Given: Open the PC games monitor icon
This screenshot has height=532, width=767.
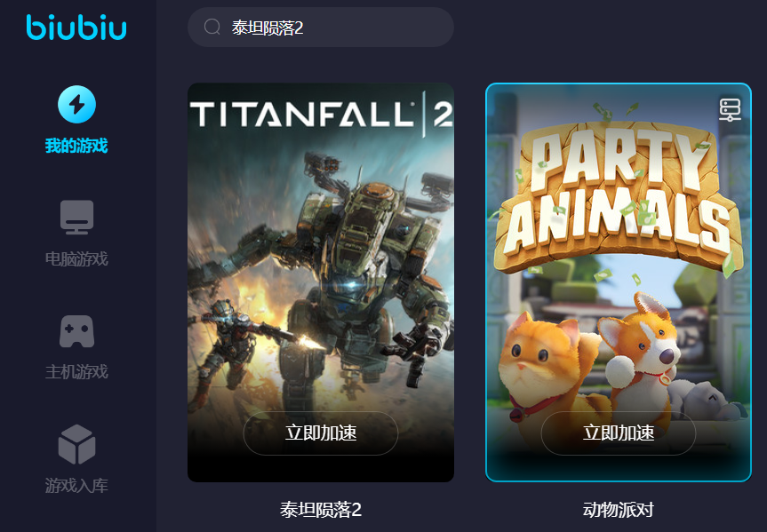Looking at the screenshot, I should [76, 217].
